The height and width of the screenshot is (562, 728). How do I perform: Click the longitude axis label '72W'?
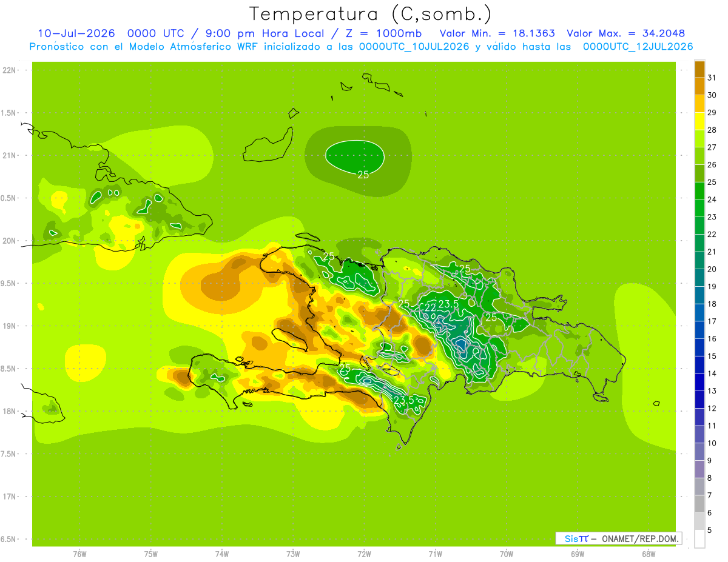coord(364,554)
